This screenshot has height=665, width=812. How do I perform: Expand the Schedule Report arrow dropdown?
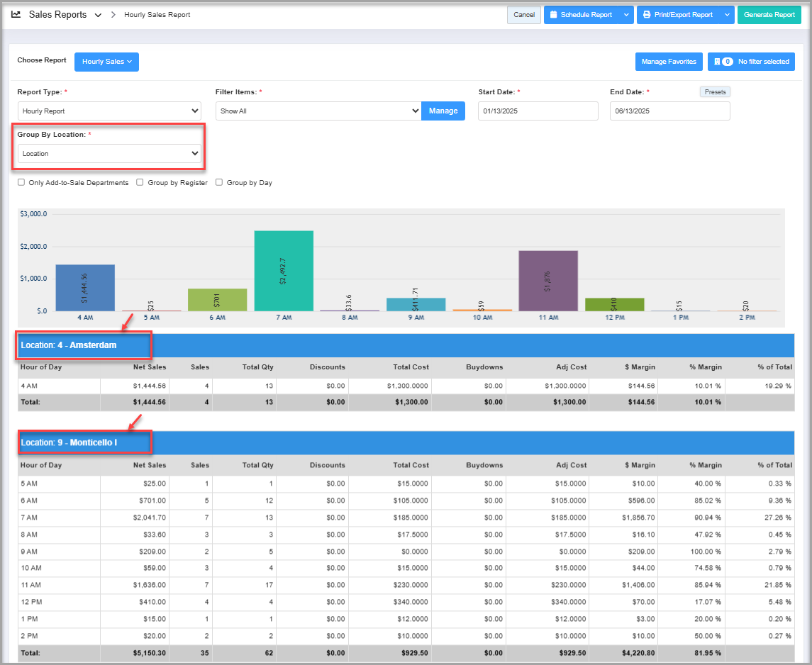coord(626,15)
